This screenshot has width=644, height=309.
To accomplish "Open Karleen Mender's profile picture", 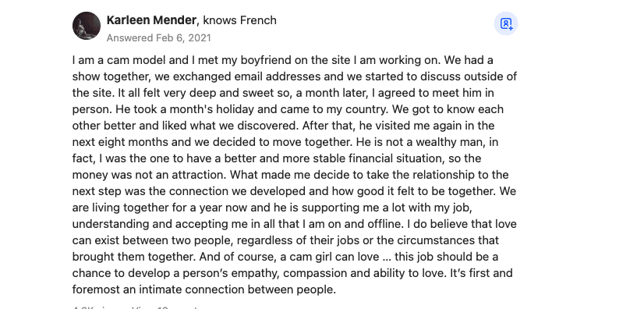I will pos(87,26).
